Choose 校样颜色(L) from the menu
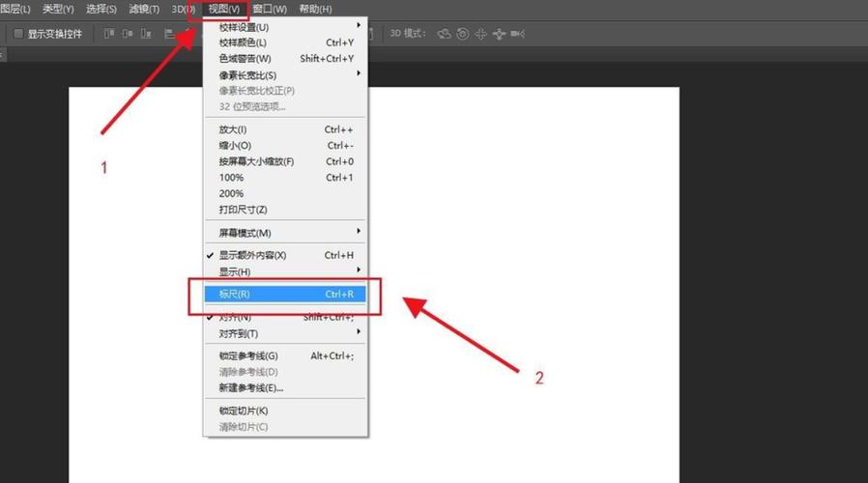Image resolution: width=868 pixels, height=483 pixels. [285, 43]
